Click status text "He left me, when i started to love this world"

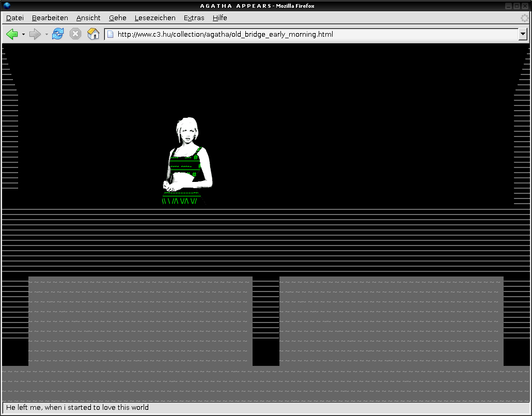pos(77,408)
